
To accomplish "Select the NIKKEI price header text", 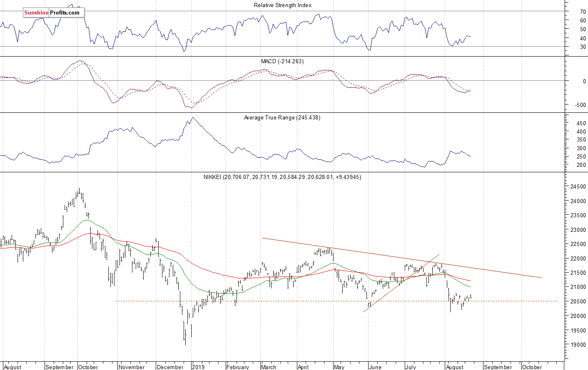I will coord(282,177).
